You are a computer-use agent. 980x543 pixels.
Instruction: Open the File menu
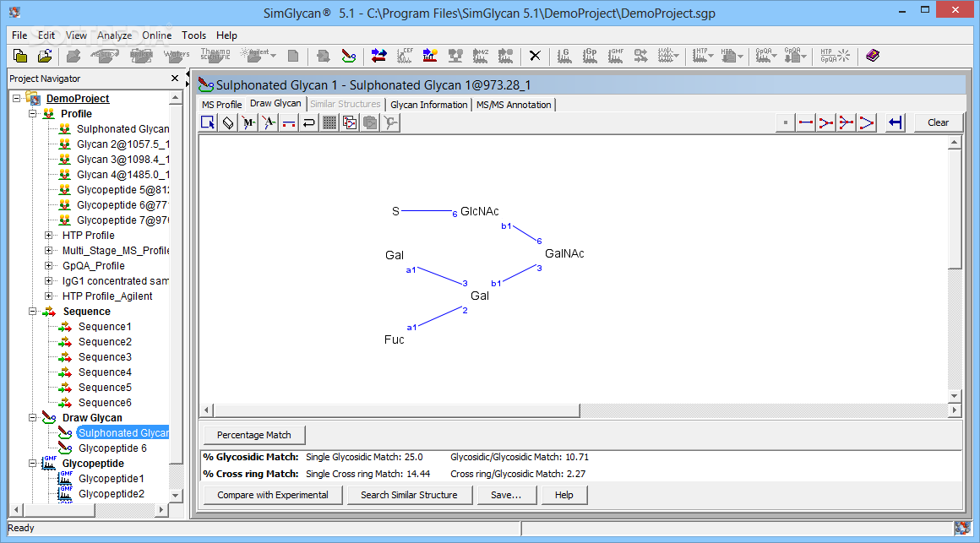pyautogui.click(x=19, y=35)
